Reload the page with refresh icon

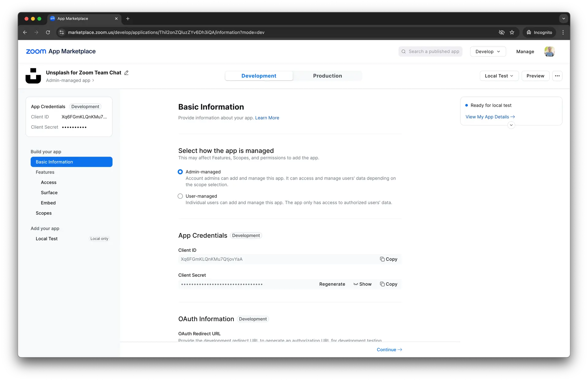tap(48, 32)
